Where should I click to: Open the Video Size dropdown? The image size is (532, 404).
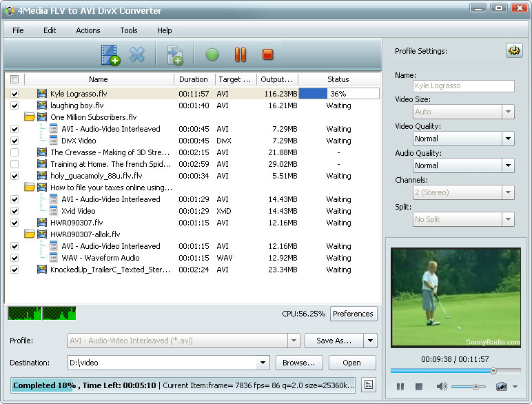(508, 112)
